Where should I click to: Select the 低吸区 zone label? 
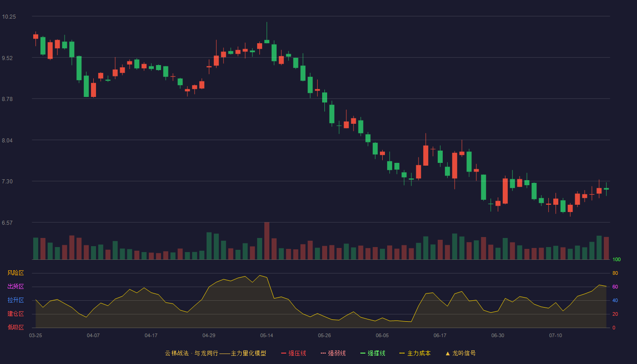coord(15,327)
